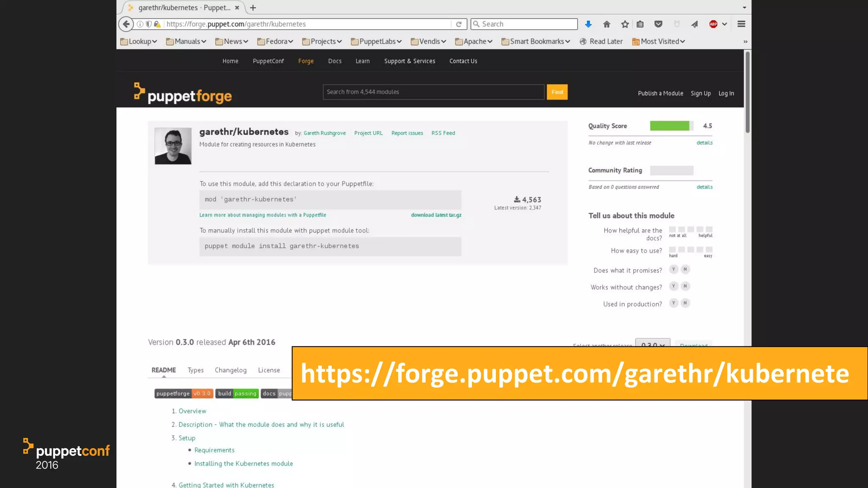
Task: Click the browser back arrow button
Action: [x=126, y=24]
